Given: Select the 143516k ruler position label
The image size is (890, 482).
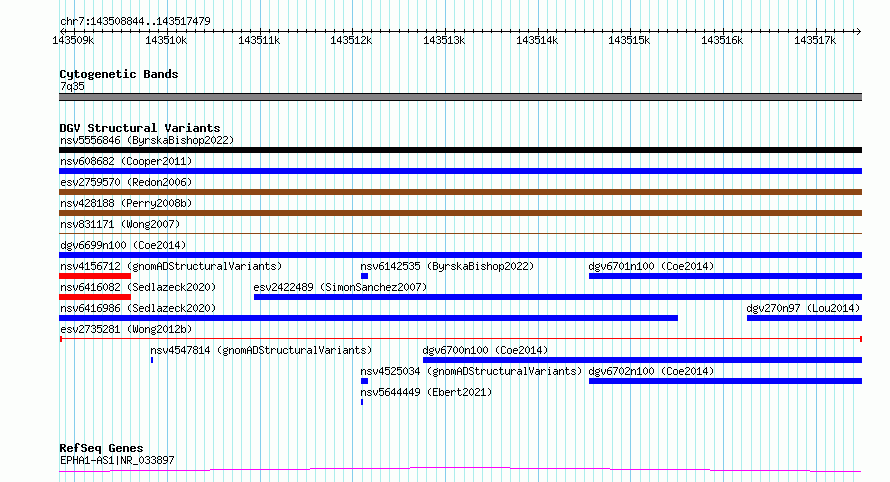Looking at the screenshot, I should pyautogui.click(x=722, y=40).
